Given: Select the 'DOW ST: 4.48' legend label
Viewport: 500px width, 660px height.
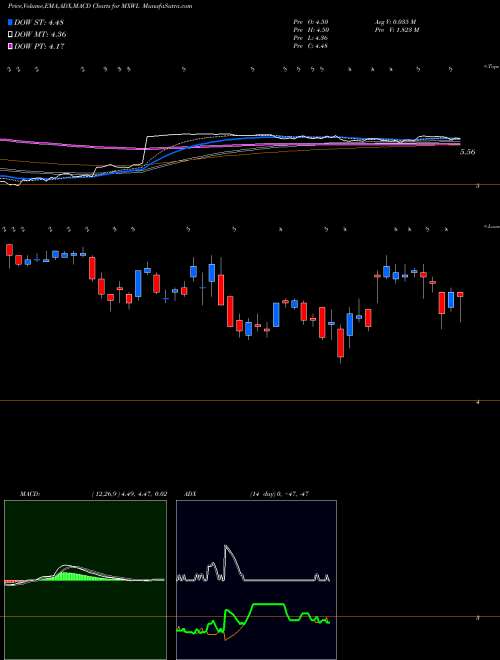Looking at the screenshot, I should click(39, 22).
